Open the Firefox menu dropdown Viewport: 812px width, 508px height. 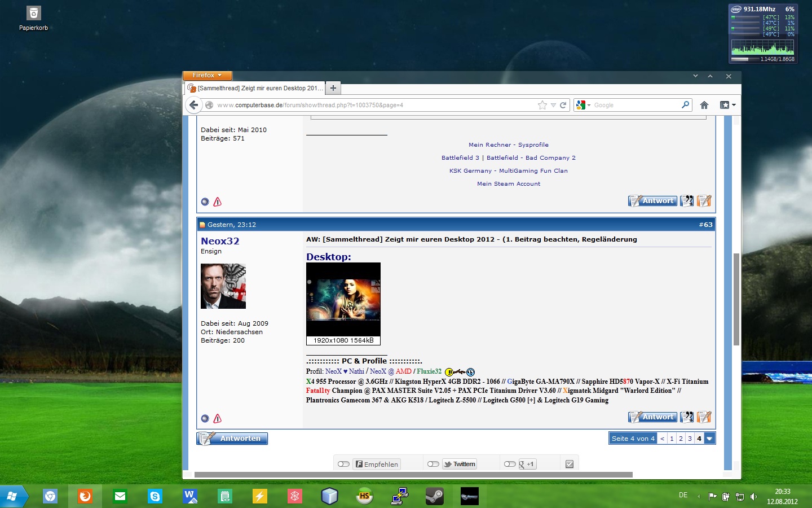click(x=207, y=75)
